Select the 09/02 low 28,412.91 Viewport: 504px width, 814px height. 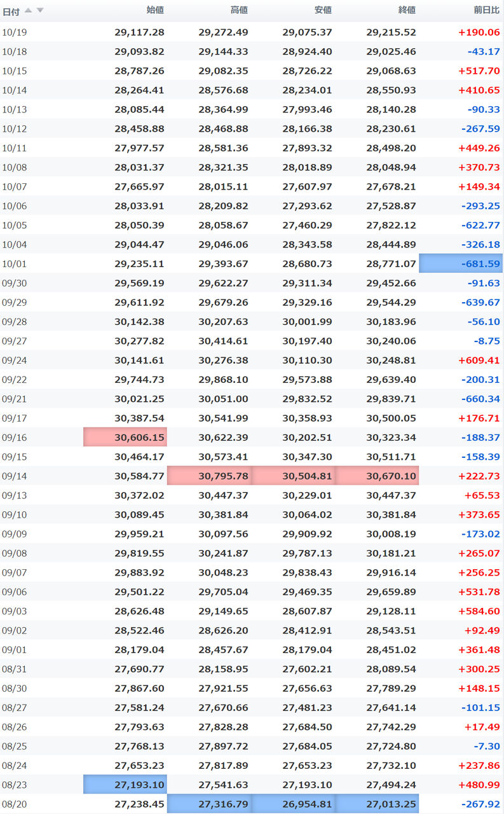(307, 630)
